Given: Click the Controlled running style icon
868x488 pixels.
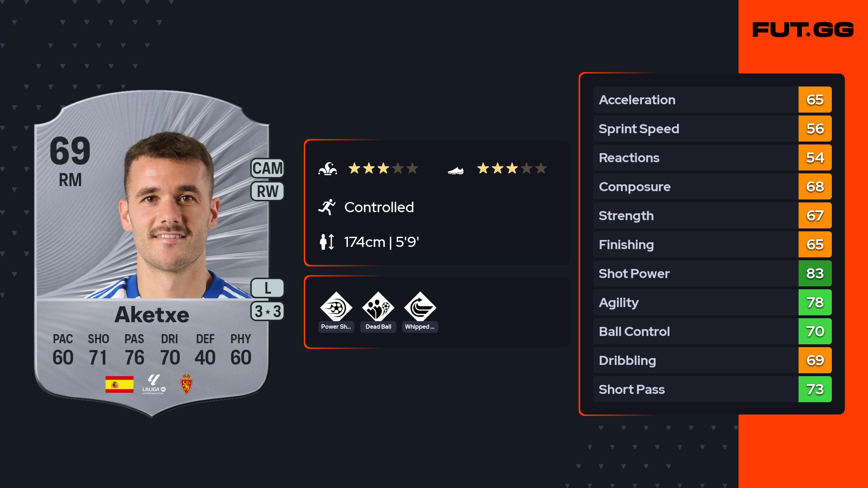Looking at the screenshot, I should tap(327, 207).
